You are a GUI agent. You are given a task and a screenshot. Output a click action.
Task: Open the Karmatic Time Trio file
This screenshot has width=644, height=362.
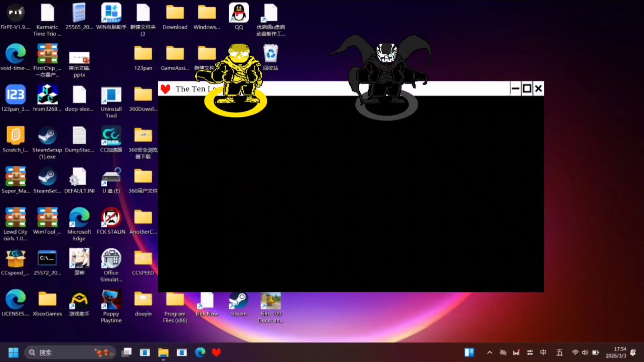pos(47,13)
